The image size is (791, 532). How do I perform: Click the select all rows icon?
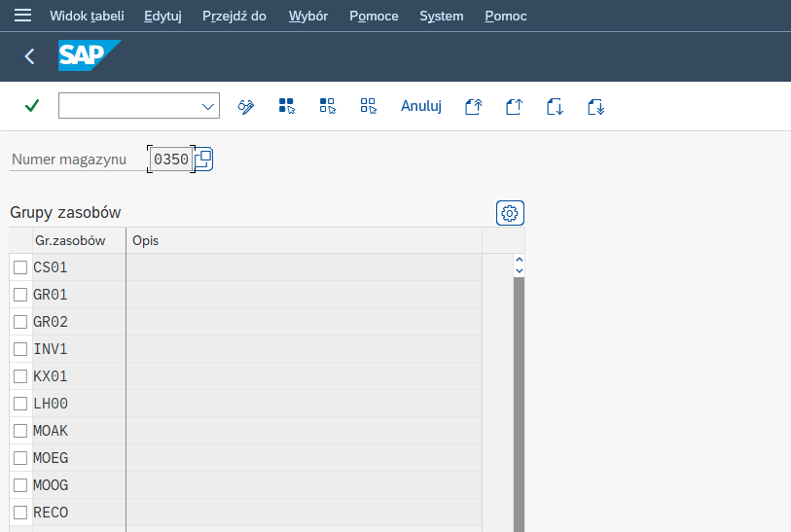286,106
